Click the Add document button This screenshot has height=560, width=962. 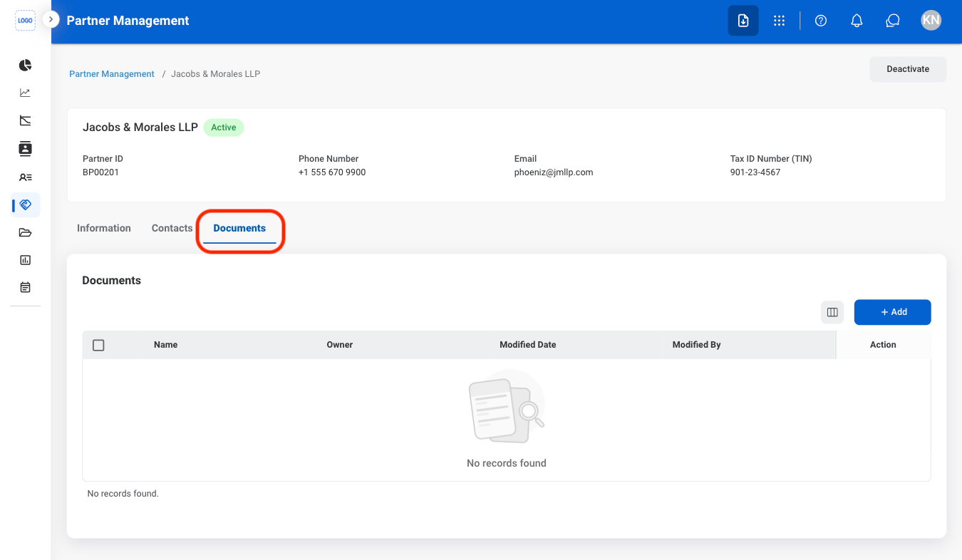point(892,312)
